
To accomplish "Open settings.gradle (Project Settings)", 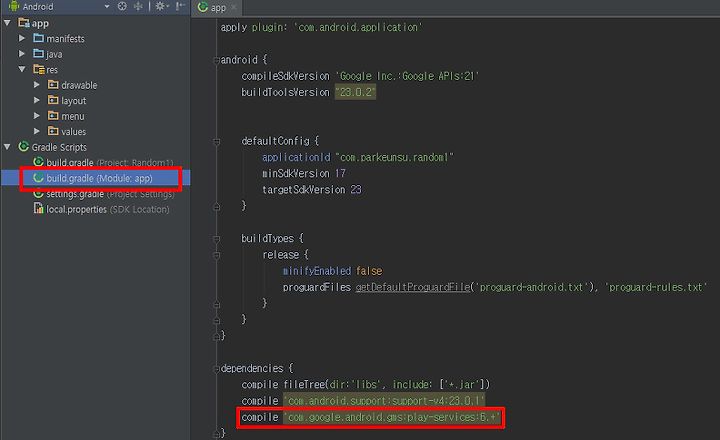I will point(110,194).
